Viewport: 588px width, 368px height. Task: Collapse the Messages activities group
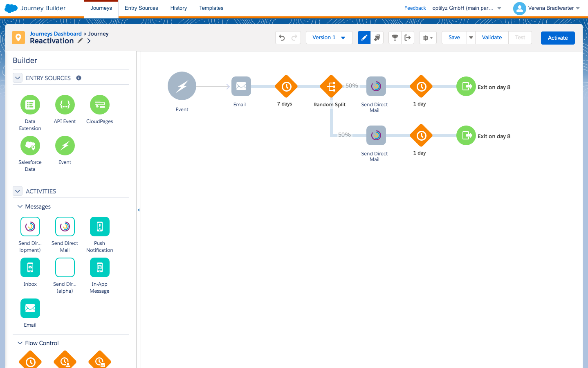pos(20,206)
